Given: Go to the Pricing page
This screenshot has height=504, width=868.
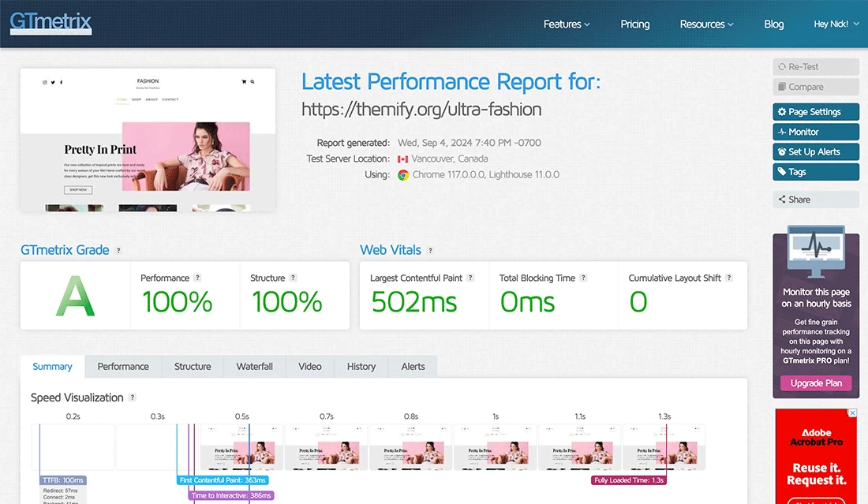Looking at the screenshot, I should coord(635,24).
